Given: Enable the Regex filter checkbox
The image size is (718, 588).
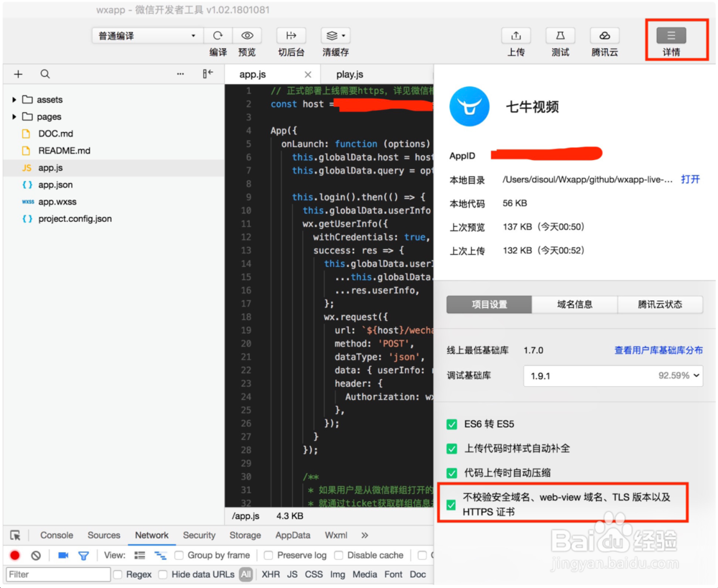Looking at the screenshot, I should click(x=118, y=574).
